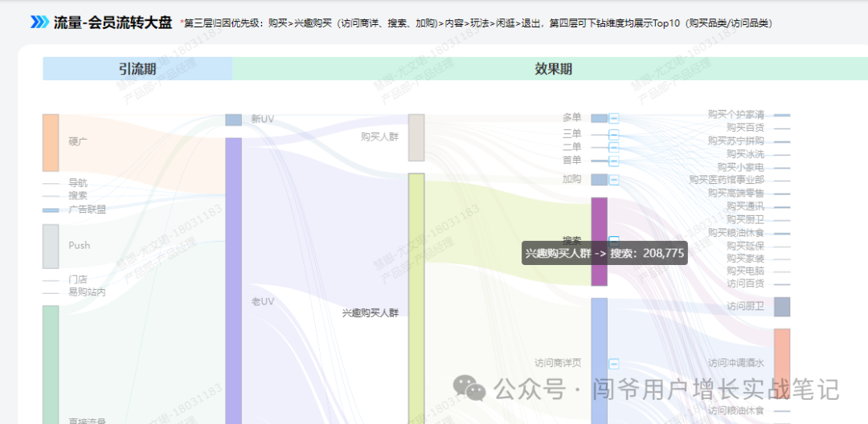Click the 引流期 stage header

point(137,68)
